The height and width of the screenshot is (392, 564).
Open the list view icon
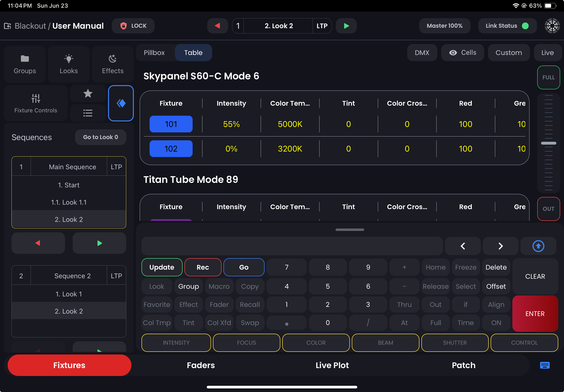(x=88, y=113)
